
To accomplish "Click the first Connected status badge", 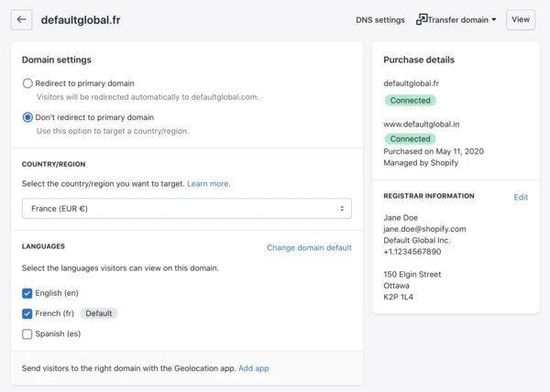I will coord(410,100).
